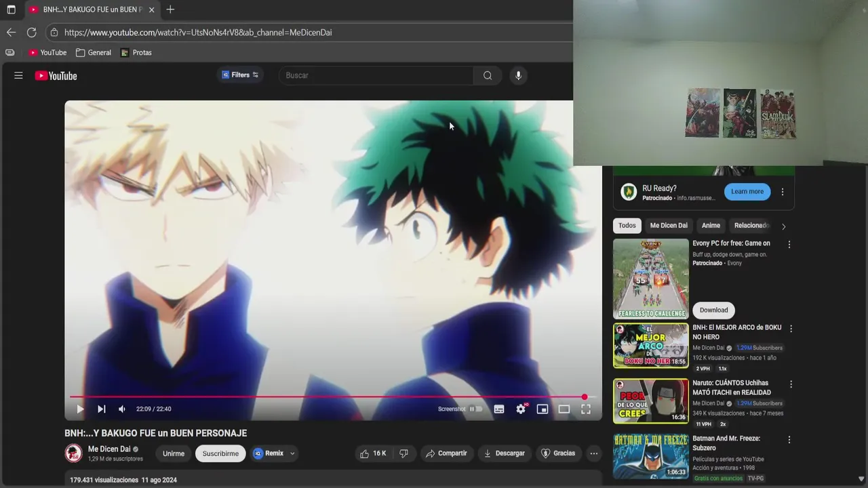The width and height of the screenshot is (868, 488).
Task: Open options for Evony PC ad
Action: (789, 245)
